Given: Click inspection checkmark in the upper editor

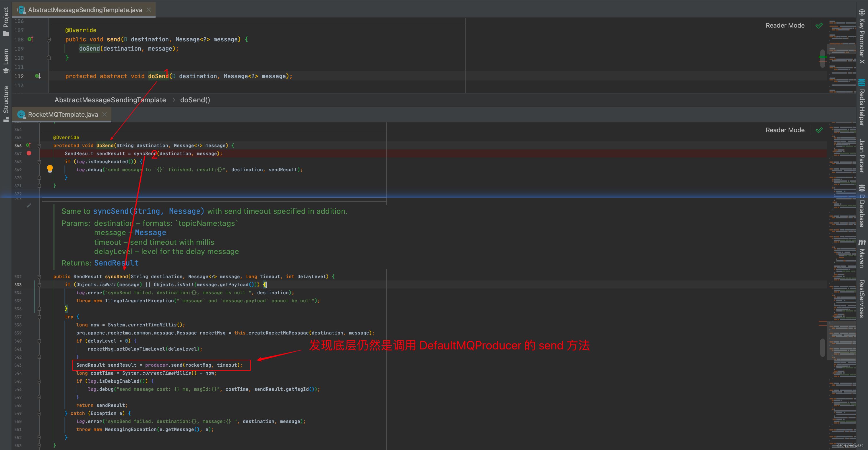Looking at the screenshot, I should pos(819,26).
